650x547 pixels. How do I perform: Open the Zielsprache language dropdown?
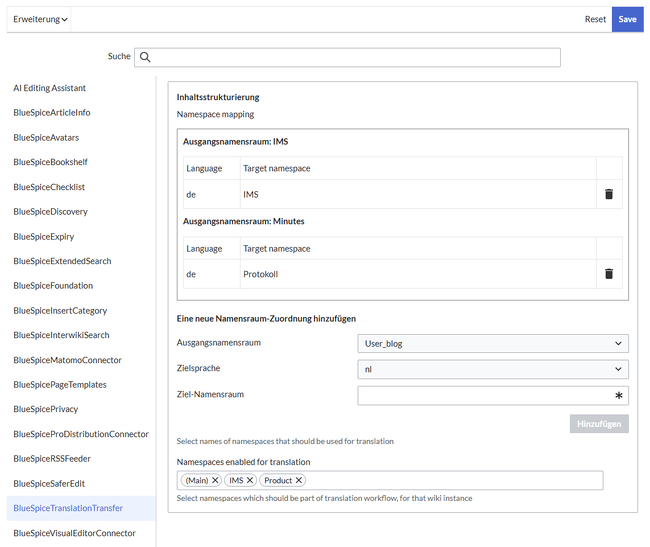492,370
